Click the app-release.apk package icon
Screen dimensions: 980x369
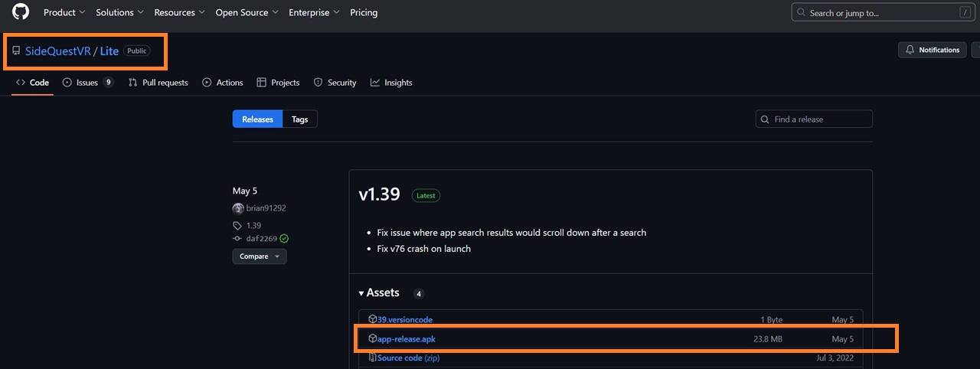[x=372, y=338]
